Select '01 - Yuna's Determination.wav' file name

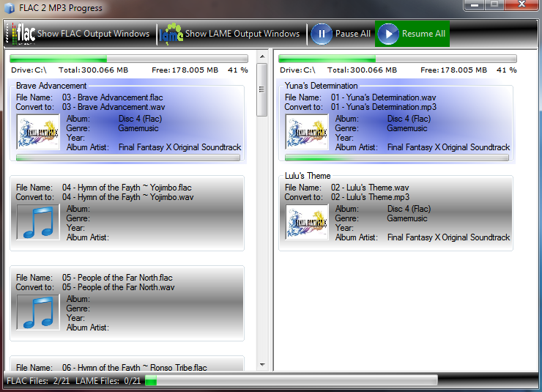point(383,97)
